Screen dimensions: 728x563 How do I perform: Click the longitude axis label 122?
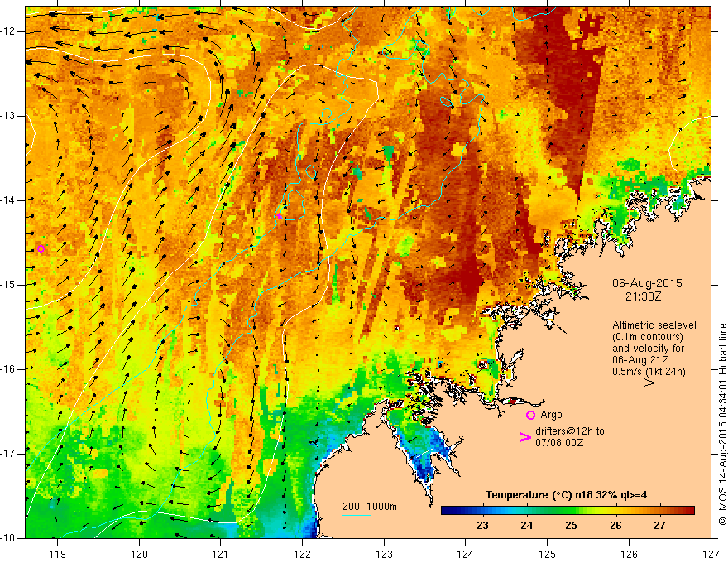(x=302, y=554)
